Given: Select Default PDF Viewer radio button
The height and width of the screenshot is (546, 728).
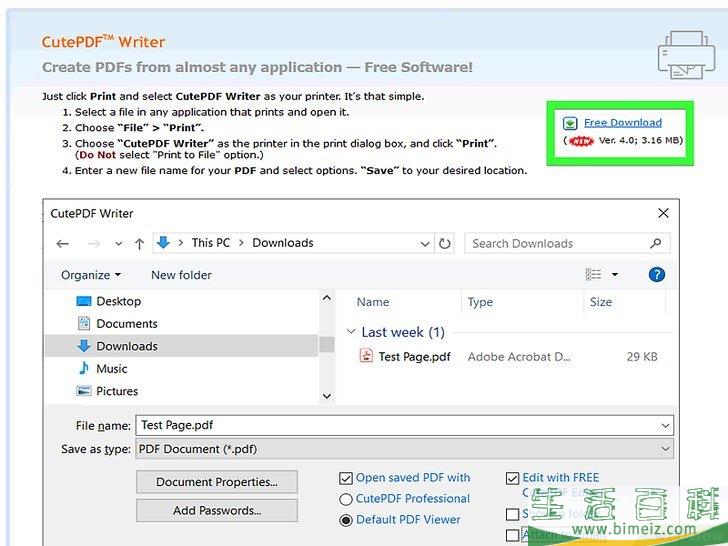Looking at the screenshot, I should point(346,520).
